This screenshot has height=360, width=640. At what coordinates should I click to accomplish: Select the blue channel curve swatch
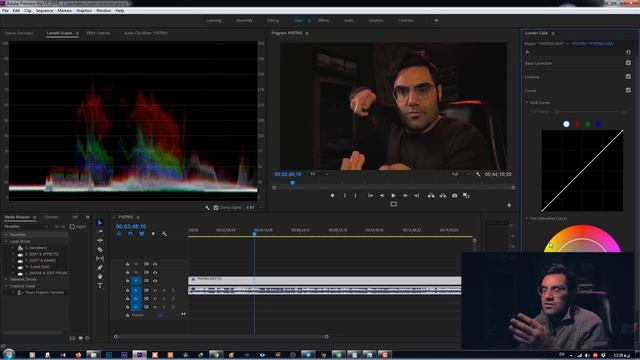[x=599, y=124]
